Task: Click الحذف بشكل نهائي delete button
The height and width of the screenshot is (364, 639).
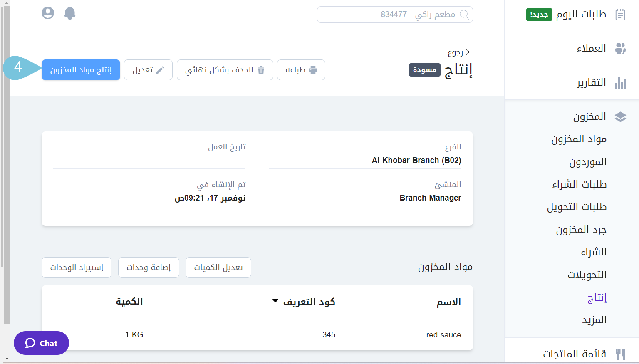Action: [225, 70]
